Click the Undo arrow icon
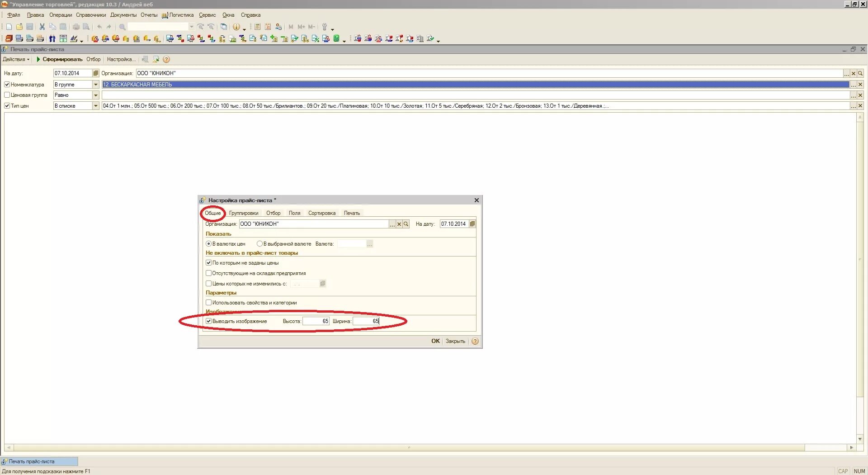Image resolution: width=868 pixels, height=475 pixels. click(99, 27)
